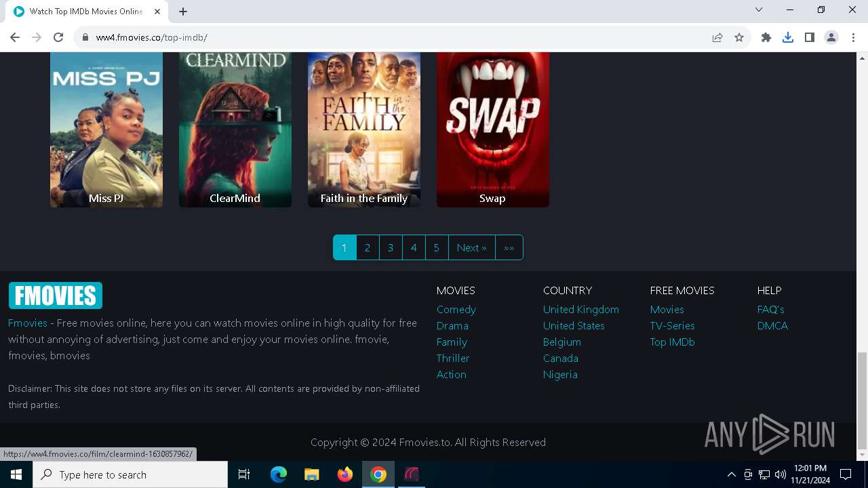Bookmark this page with the star icon
868x488 pixels.
(739, 37)
